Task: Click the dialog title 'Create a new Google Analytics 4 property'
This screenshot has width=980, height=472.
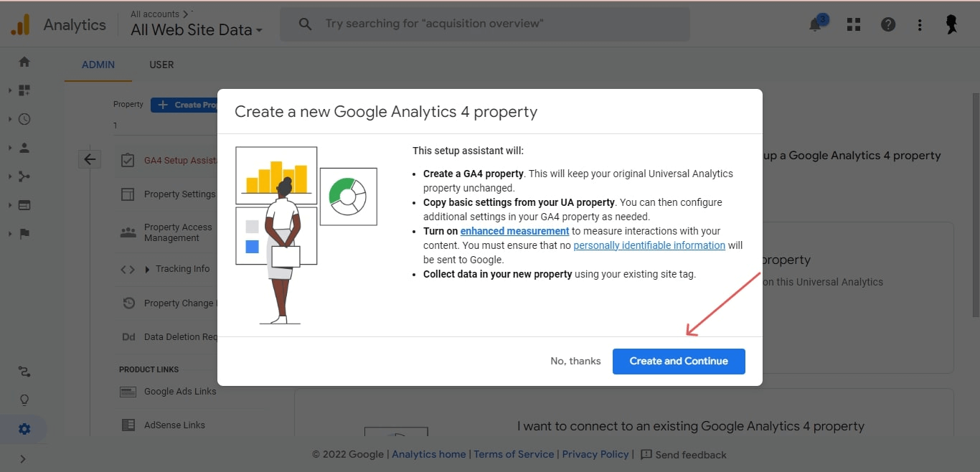Action: (386, 111)
